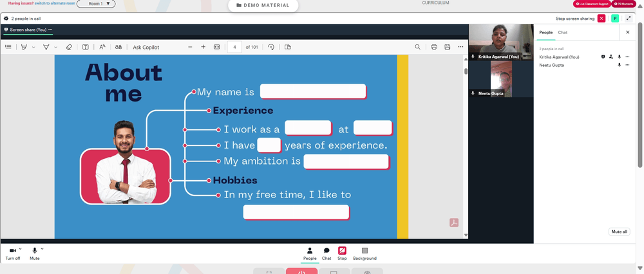Viewport: 644px width, 274px height.
Task: Turn off the camera
Action: pyautogui.click(x=12, y=253)
